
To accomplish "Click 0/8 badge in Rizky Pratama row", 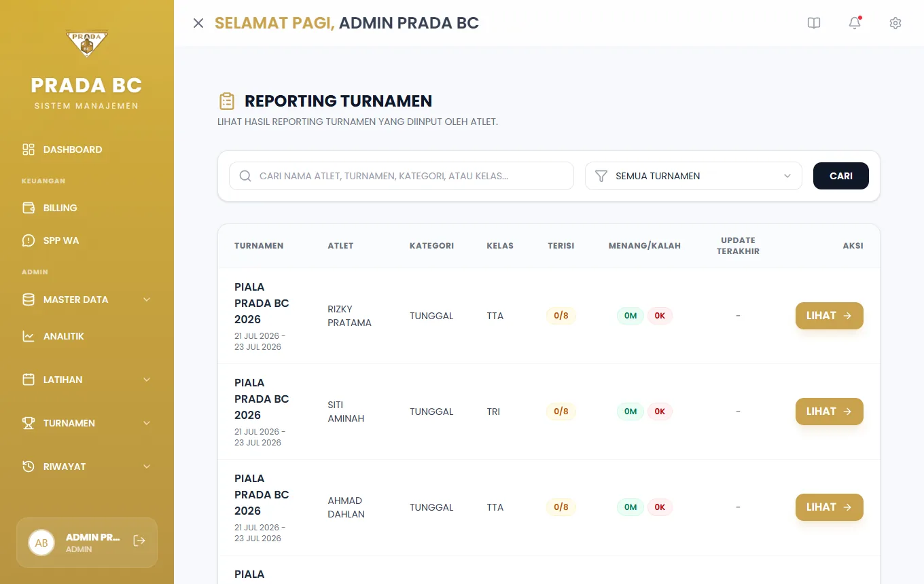I will [561, 316].
